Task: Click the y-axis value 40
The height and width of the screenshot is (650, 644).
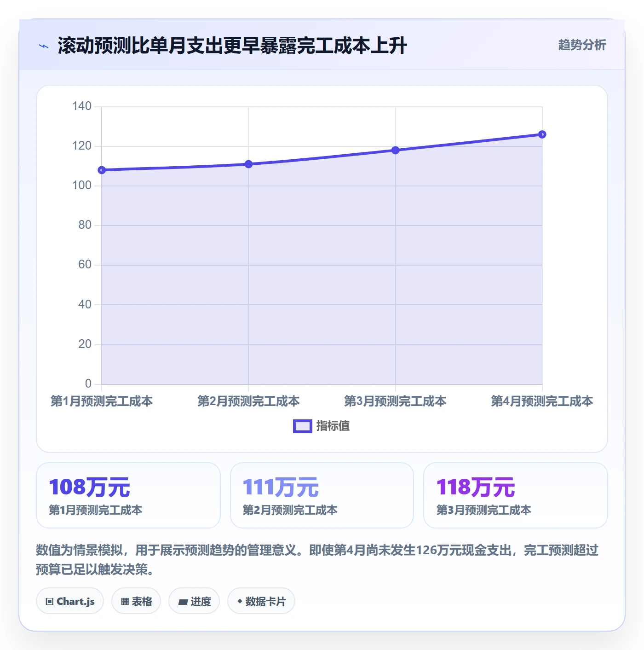Action: (85, 305)
